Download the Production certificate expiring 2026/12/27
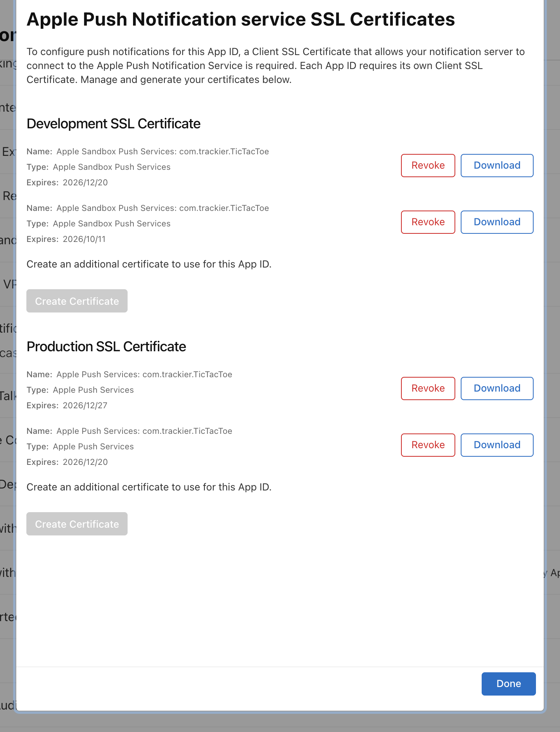Image resolution: width=560 pixels, height=732 pixels. (497, 388)
